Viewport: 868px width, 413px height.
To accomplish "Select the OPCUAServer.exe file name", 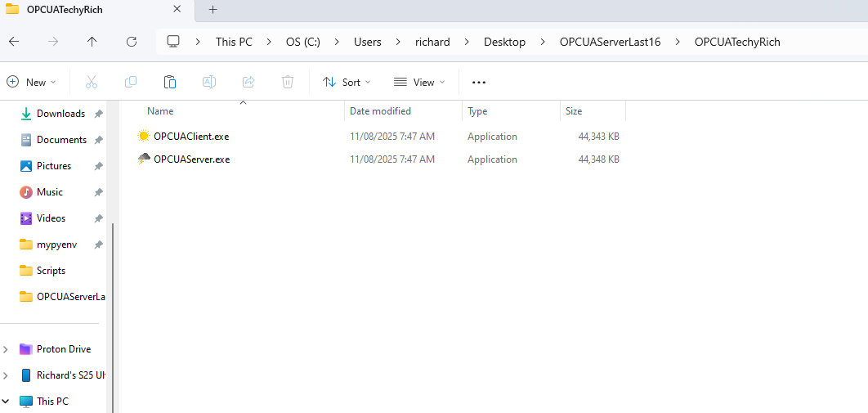I will (191, 159).
